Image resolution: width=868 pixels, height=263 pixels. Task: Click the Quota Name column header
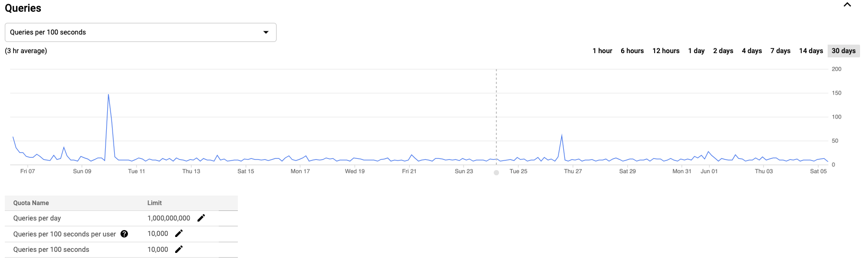click(31, 203)
